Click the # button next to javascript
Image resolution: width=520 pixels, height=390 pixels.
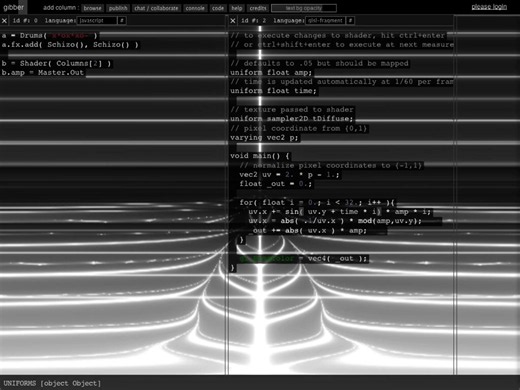[x=122, y=21]
